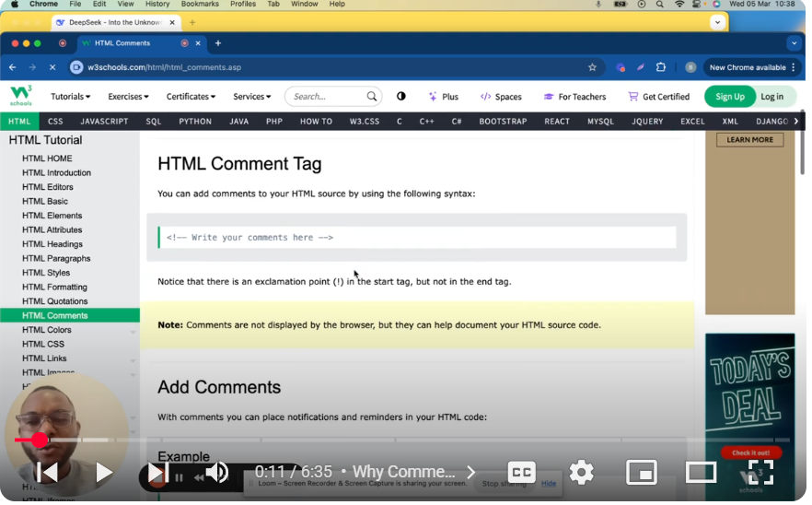Skip to next video
812x505 pixels.
pos(157,472)
